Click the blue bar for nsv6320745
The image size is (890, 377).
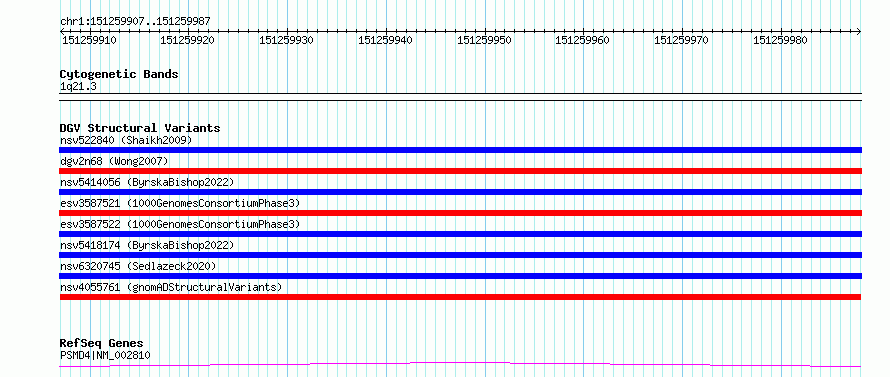[x=460, y=276]
